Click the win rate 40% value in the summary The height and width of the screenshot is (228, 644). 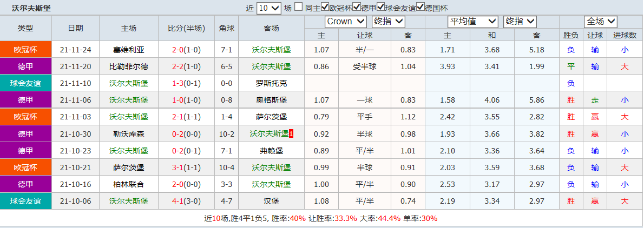pyautogui.click(x=298, y=218)
